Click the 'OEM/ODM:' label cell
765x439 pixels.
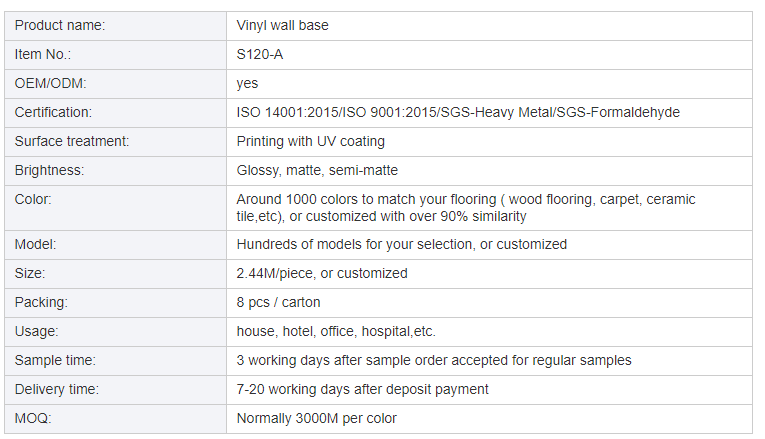tap(50, 83)
